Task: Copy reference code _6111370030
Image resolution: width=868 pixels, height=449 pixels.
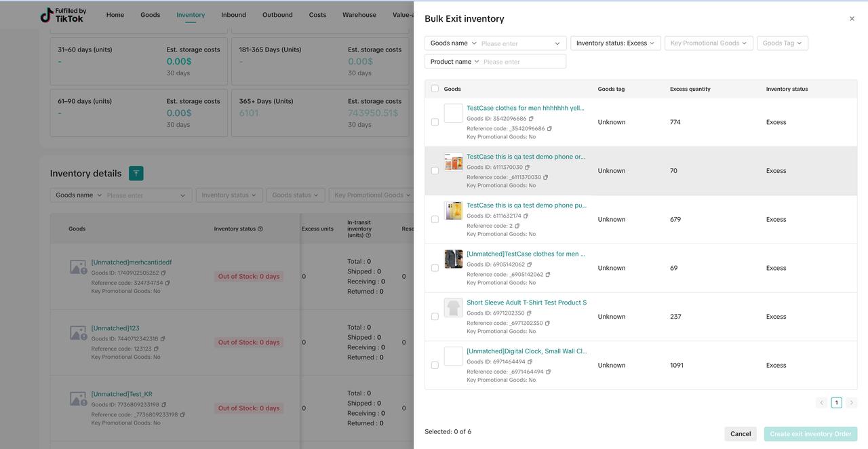Action: click(x=545, y=178)
